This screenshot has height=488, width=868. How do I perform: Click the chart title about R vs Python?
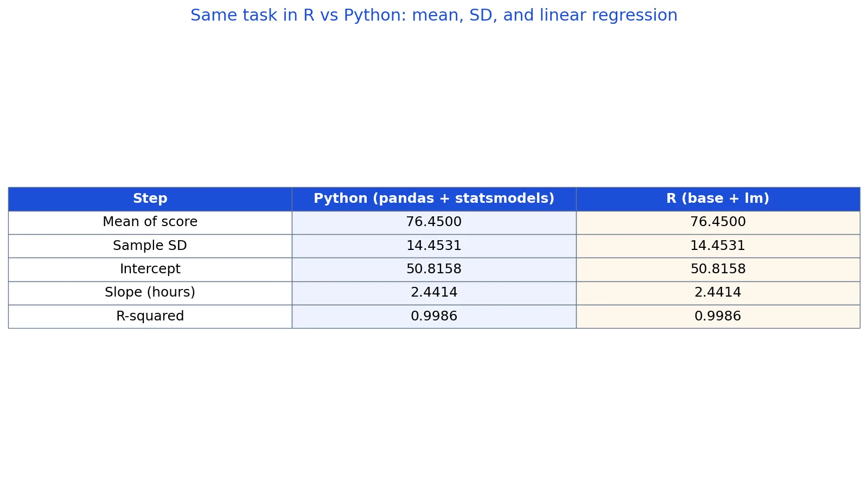point(434,15)
